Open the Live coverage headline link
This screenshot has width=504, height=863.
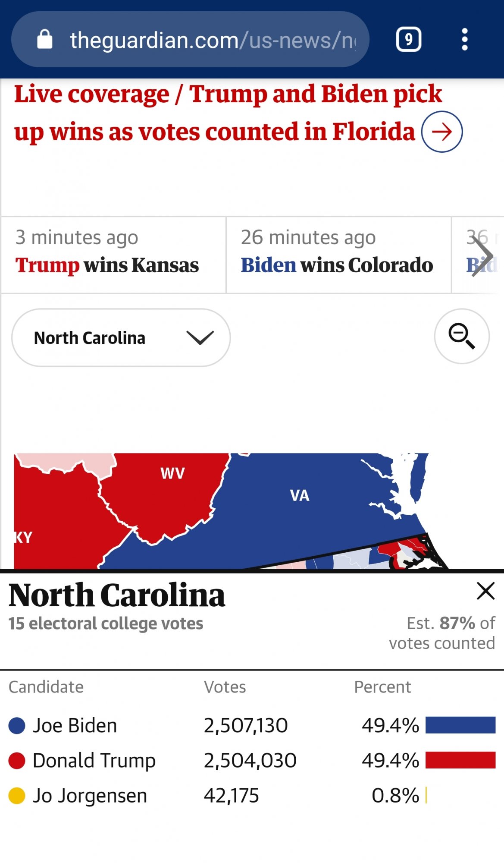(228, 113)
